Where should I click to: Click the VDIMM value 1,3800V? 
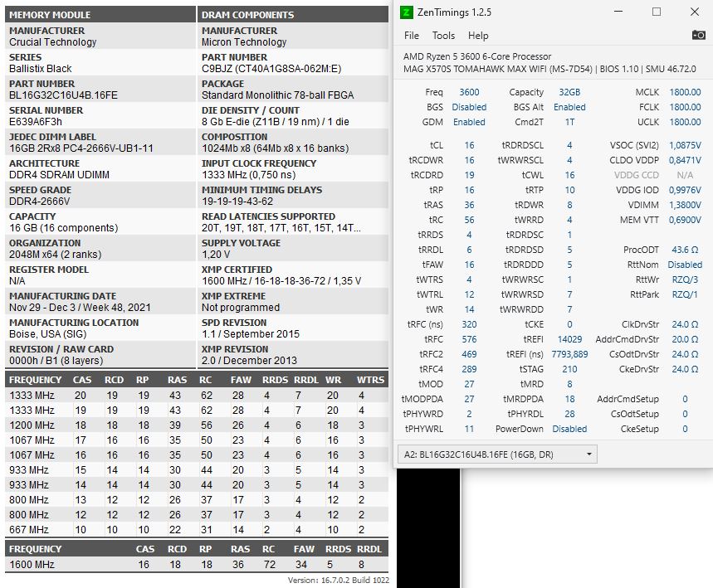[685, 205]
